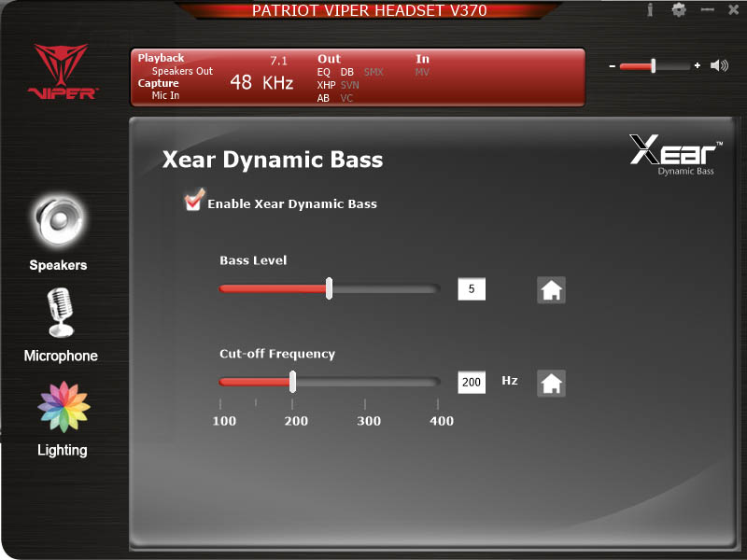Click the Xear Dynamic Bass logo
Viewport: 747px width, 560px height.
pyautogui.click(x=675, y=155)
